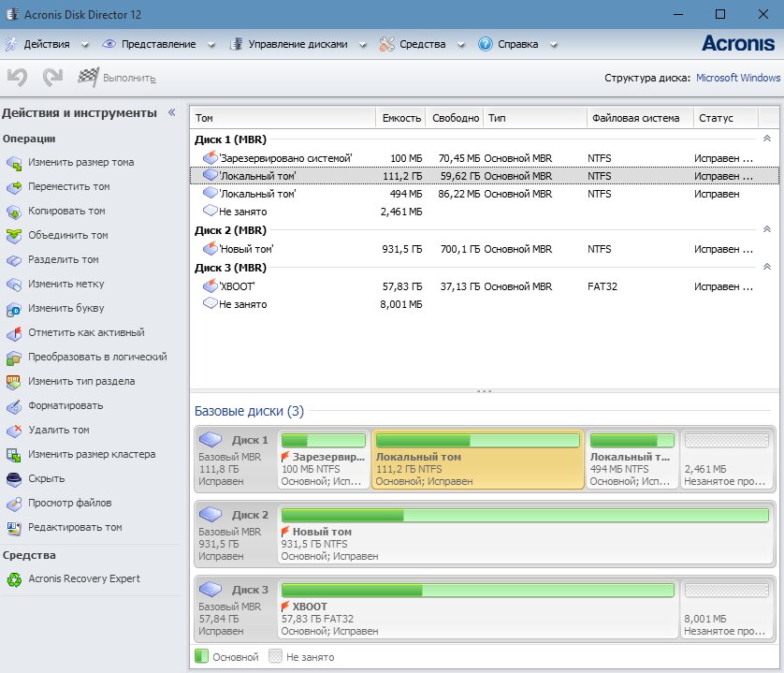
Task: Open the Справка menu
Action: click(518, 44)
